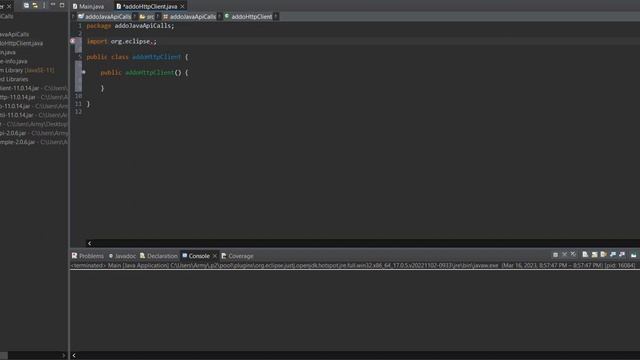Select addoJavaApiCalls package in Package Explorer
Screen dimensions: 640x360
(x=14, y=34)
